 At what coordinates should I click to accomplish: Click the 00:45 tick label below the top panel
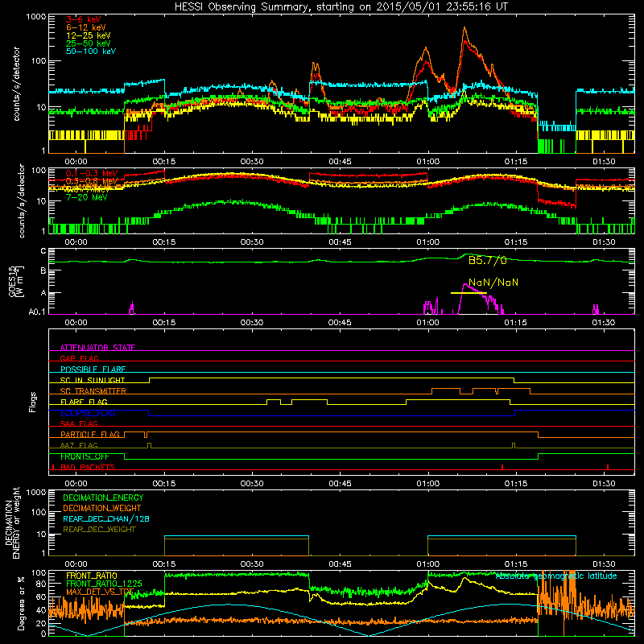340,162
